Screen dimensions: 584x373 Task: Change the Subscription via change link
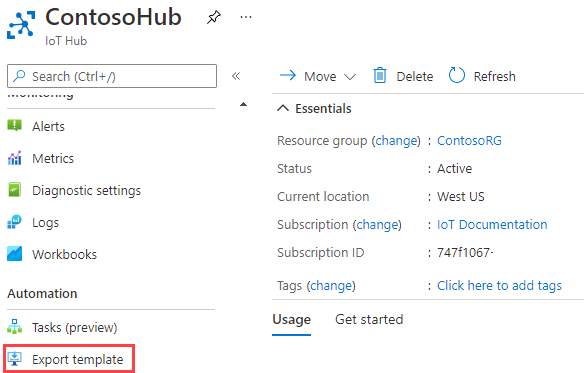pyautogui.click(x=377, y=225)
